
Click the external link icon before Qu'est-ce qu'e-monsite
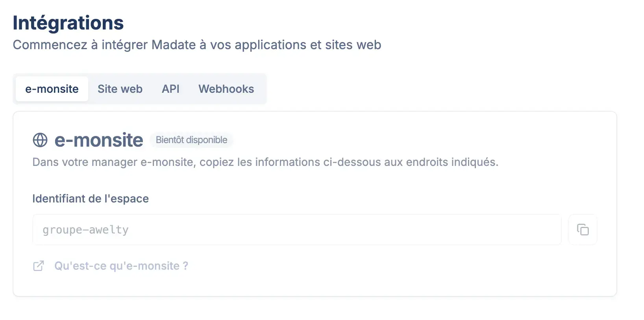click(39, 266)
